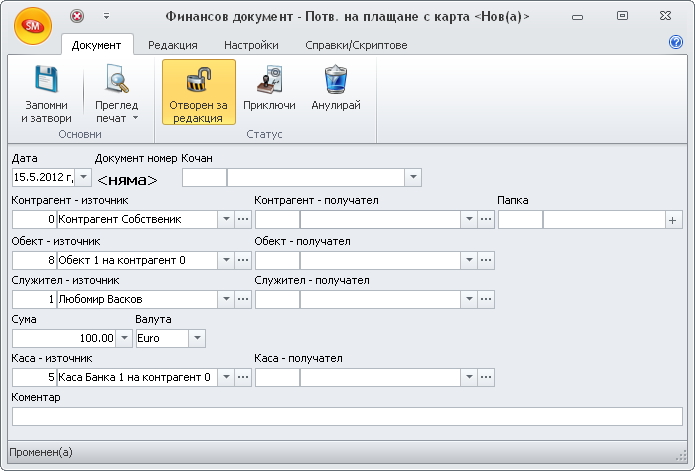Click the Дата field showing 15.5.2012
The width and height of the screenshot is (695, 471).
click(43, 177)
